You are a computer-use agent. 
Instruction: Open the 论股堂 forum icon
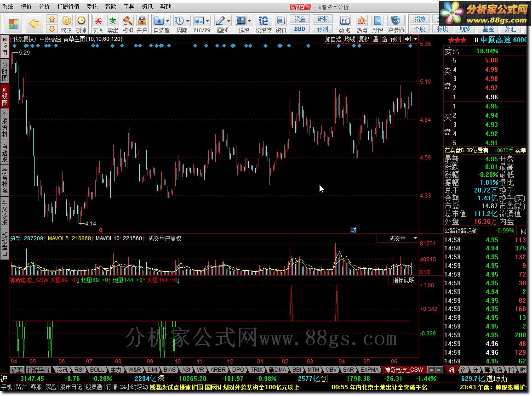[263, 24]
